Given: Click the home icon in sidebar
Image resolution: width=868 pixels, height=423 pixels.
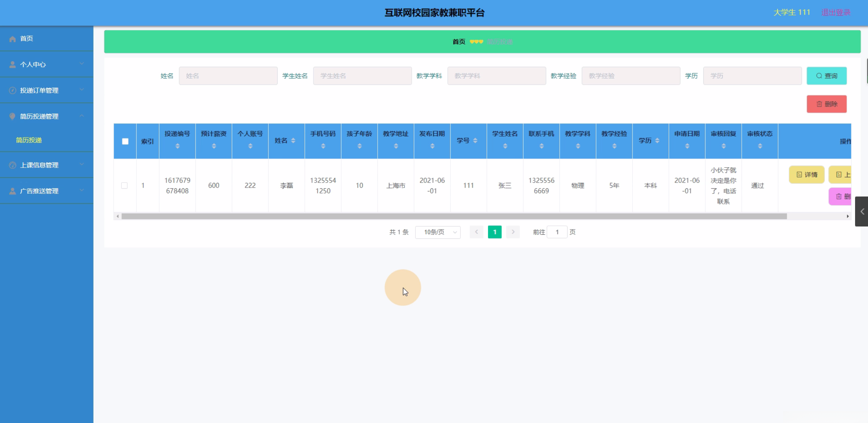Looking at the screenshot, I should point(13,39).
